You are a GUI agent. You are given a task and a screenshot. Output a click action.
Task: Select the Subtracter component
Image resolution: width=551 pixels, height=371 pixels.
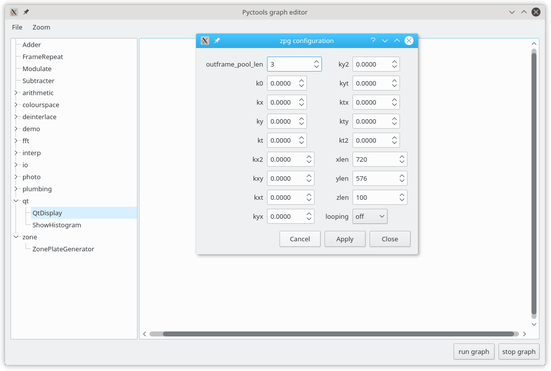coord(38,81)
